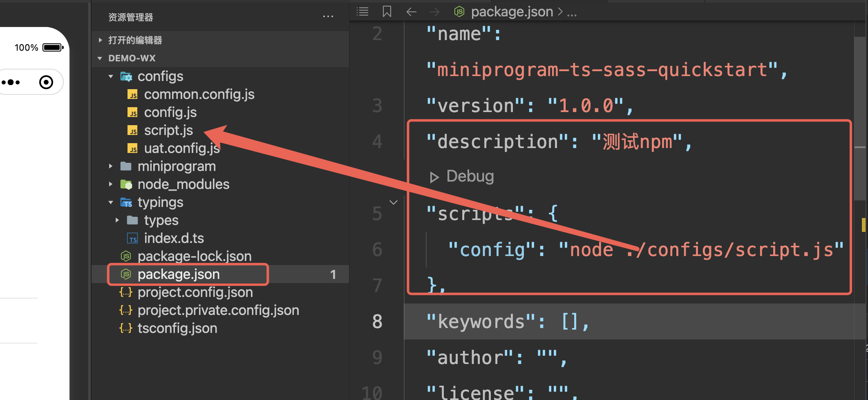Click package.json breadcrumb label
The height and width of the screenshot is (400, 868).
point(512,12)
